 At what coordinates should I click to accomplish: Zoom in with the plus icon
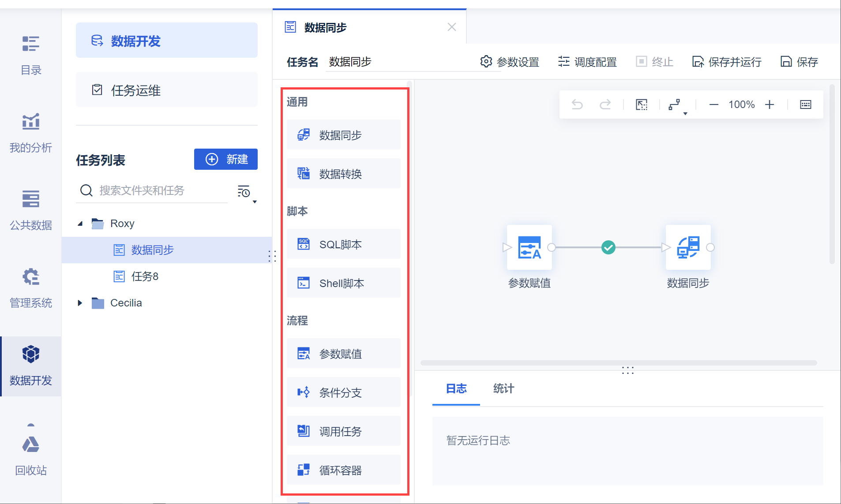(770, 105)
